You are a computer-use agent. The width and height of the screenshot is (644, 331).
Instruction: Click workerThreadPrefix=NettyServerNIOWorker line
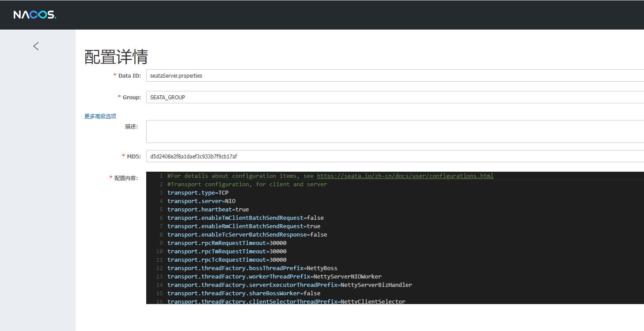274,277
